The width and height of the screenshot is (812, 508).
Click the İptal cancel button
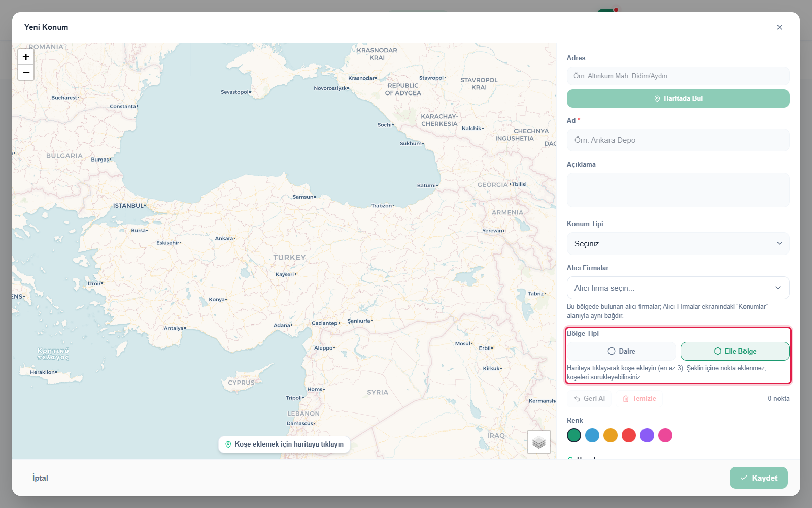[x=40, y=478]
